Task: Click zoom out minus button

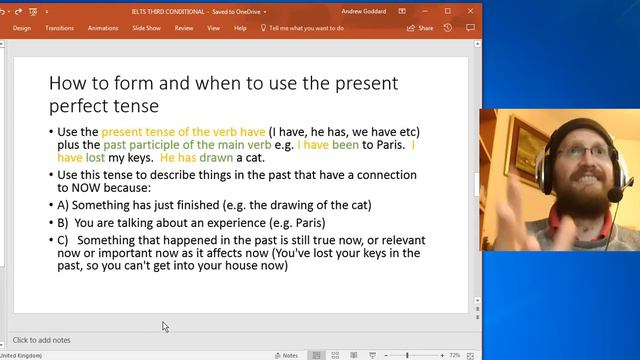Action: click(x=386, y=356)
